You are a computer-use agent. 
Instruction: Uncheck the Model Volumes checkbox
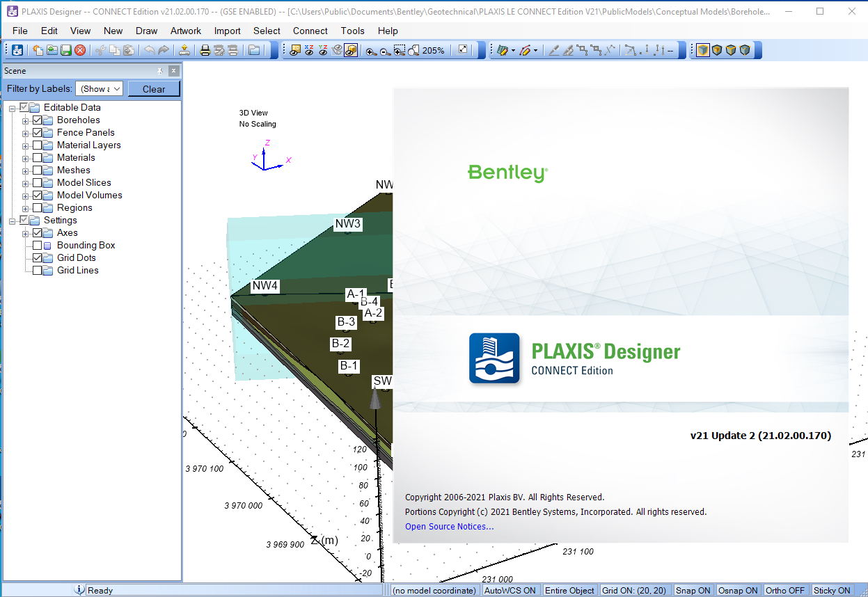(38, 196)
